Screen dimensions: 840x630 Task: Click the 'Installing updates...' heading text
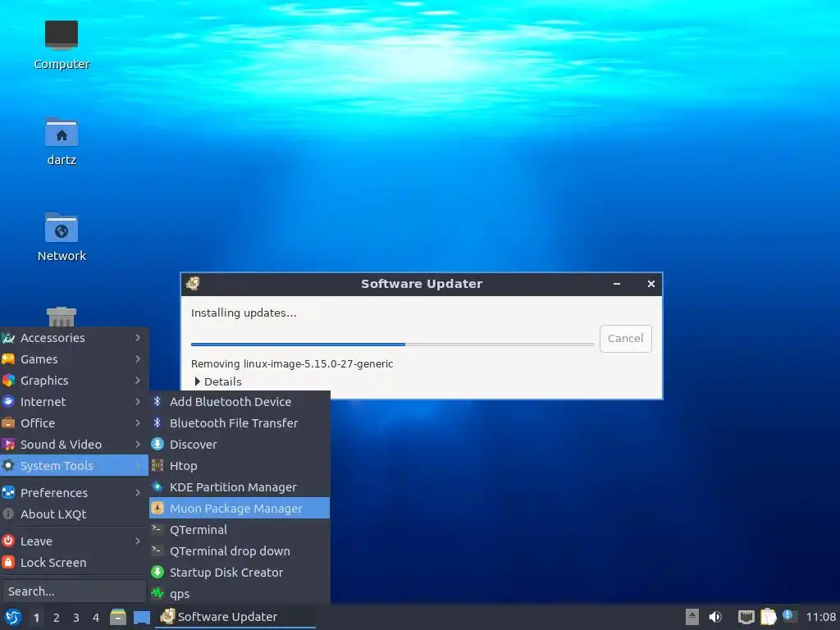tap(244, 313)
